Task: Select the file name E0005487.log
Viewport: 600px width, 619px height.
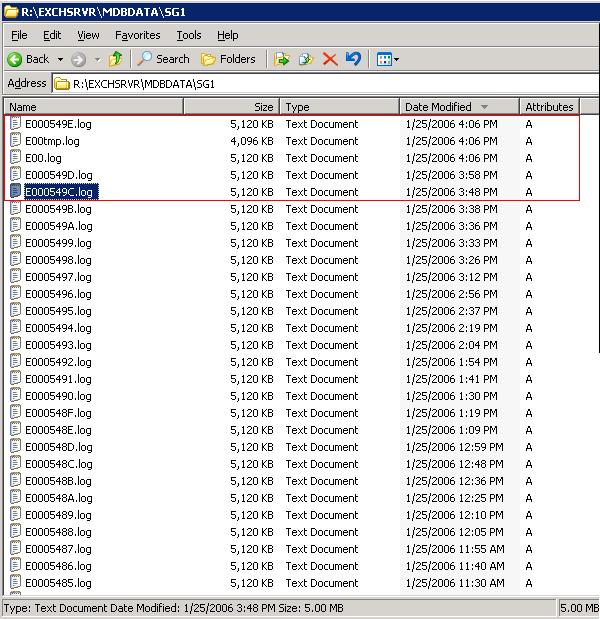Action: point(58,549)
